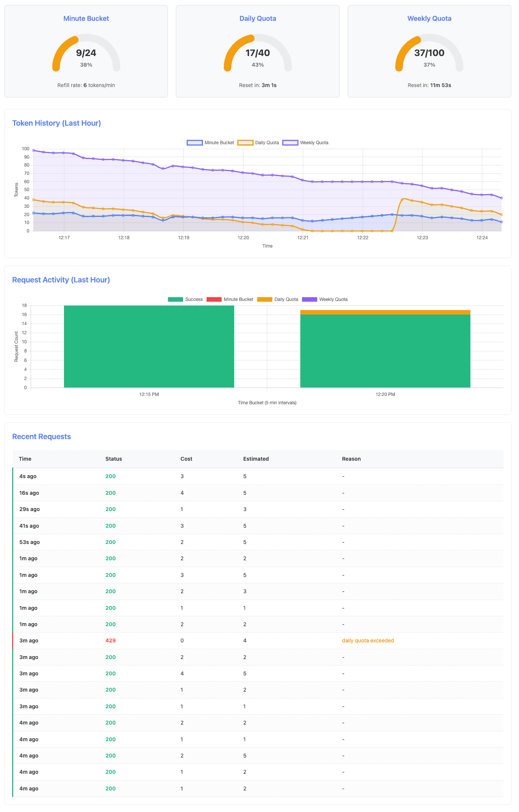This screenshot has width=519, height=812.
Task: Click the Estimated column header
Action: (256, 459)
